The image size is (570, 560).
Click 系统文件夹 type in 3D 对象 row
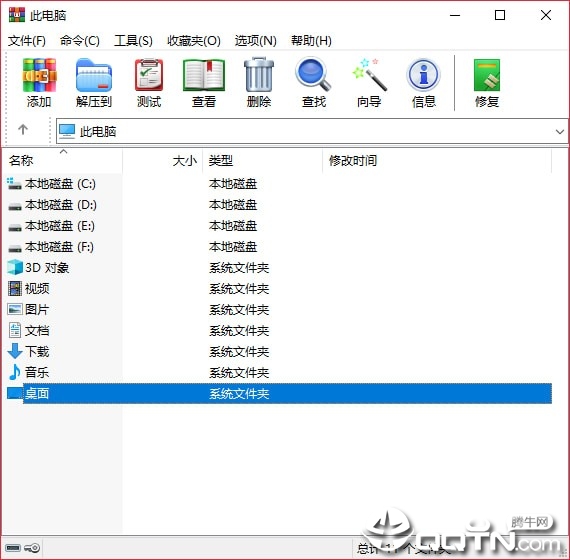(239, 268)
